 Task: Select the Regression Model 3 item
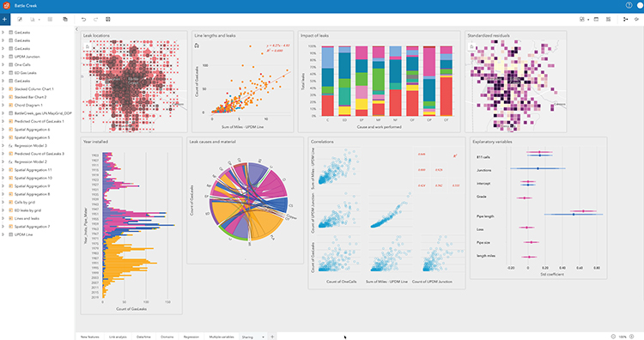click(31, 146)
